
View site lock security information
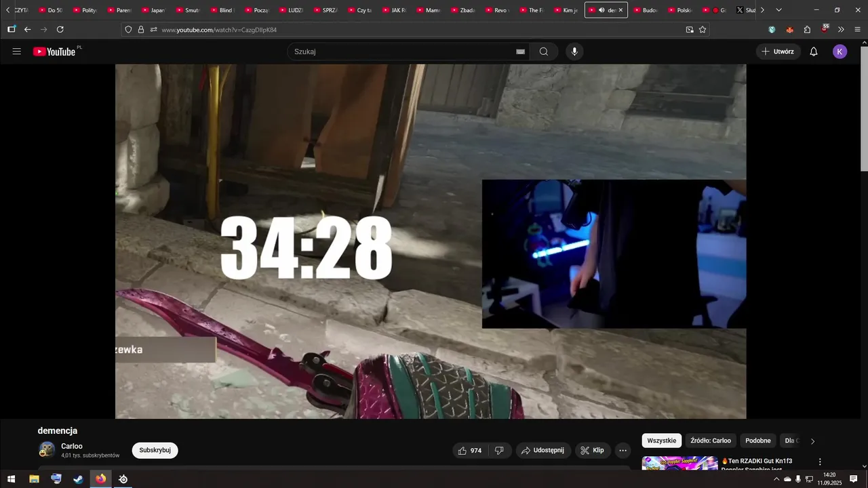point(141,30)
